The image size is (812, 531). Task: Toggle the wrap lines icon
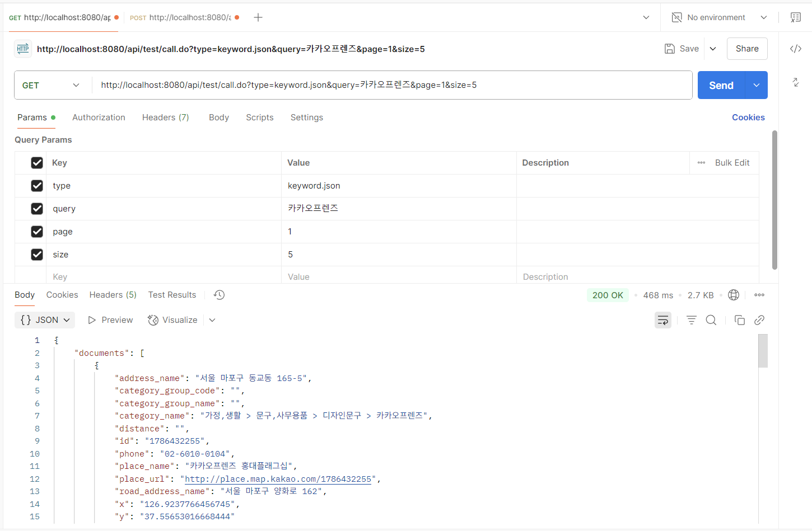coord(663,320)
